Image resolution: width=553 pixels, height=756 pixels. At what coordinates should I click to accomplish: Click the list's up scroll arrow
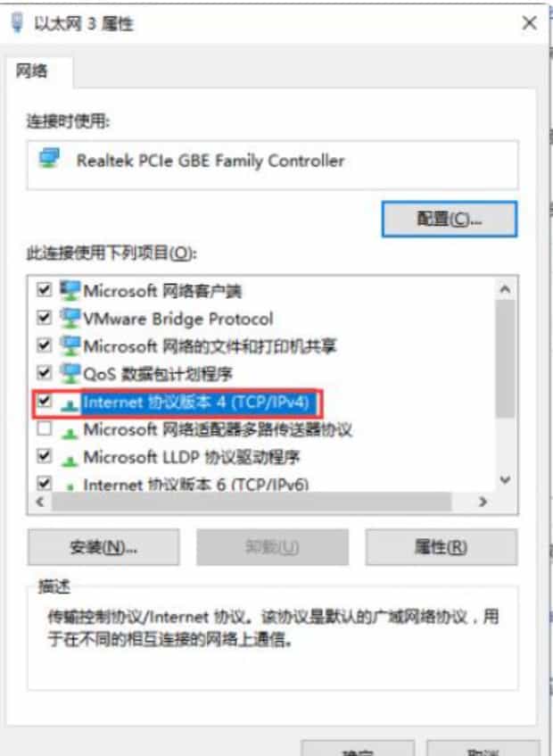pos(505,289)
